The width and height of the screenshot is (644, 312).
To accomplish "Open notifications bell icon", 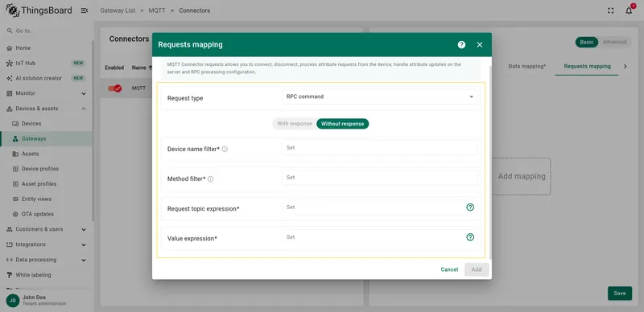I will (629, 10).
